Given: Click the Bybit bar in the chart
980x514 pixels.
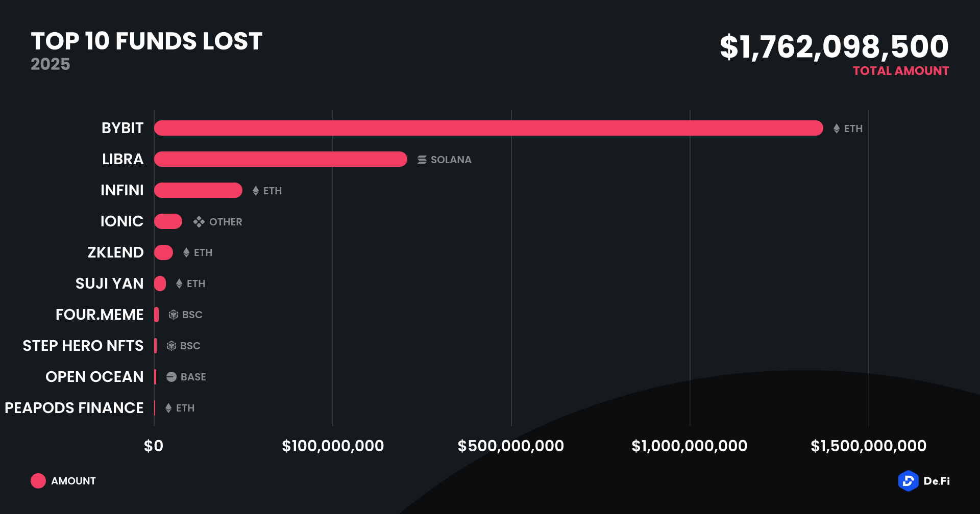Looking at the screenshot, I should tap(488, 128).
